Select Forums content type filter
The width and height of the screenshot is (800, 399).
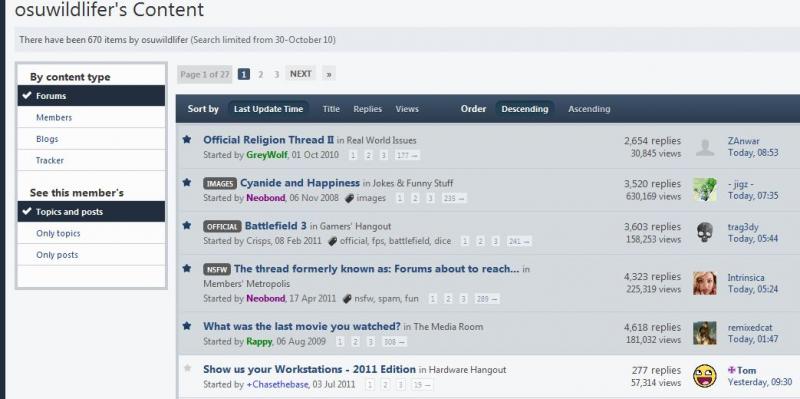pos(91,96)
